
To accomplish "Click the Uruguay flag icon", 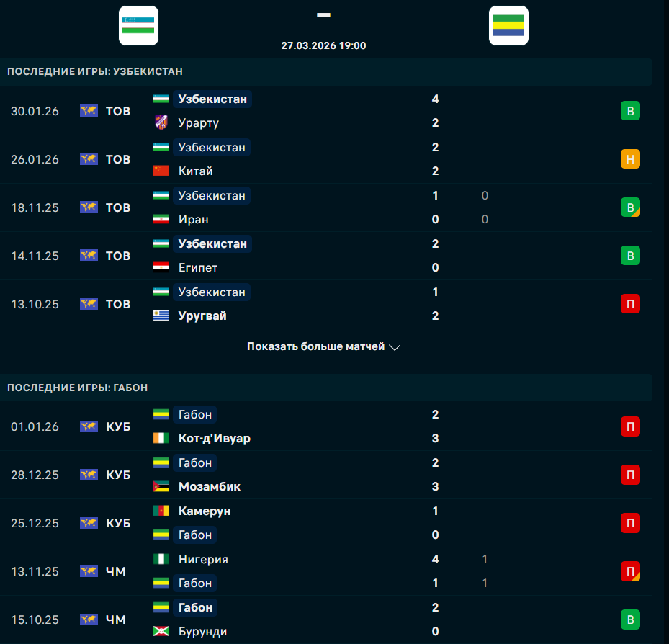I will coord(161,316).
